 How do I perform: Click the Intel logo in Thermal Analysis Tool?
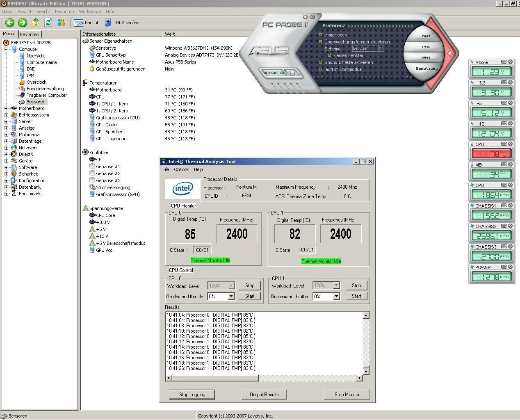183,189
